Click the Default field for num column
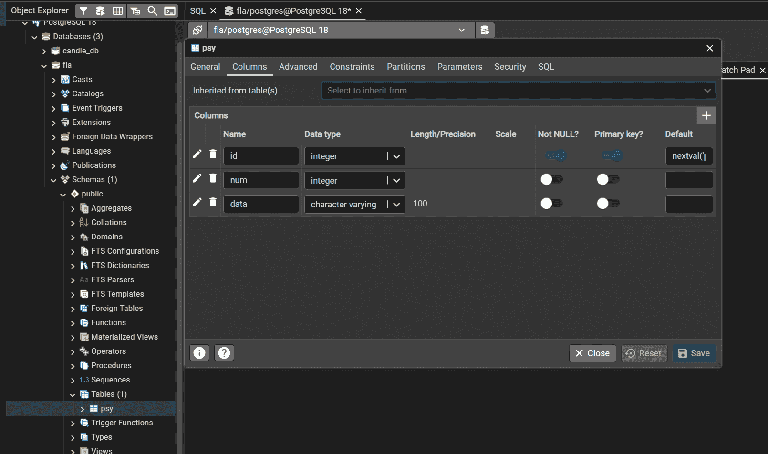768x454 pixels. [689, 180]
